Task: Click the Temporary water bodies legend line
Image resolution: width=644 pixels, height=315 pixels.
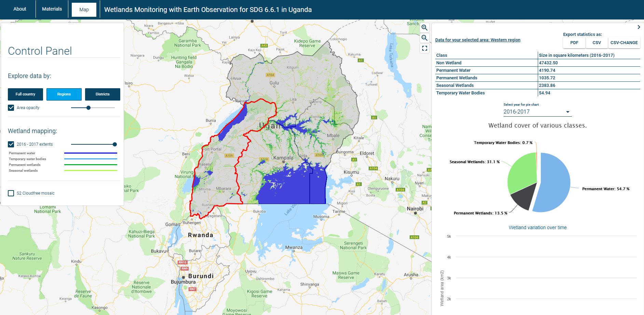Action: click(91, 159)
